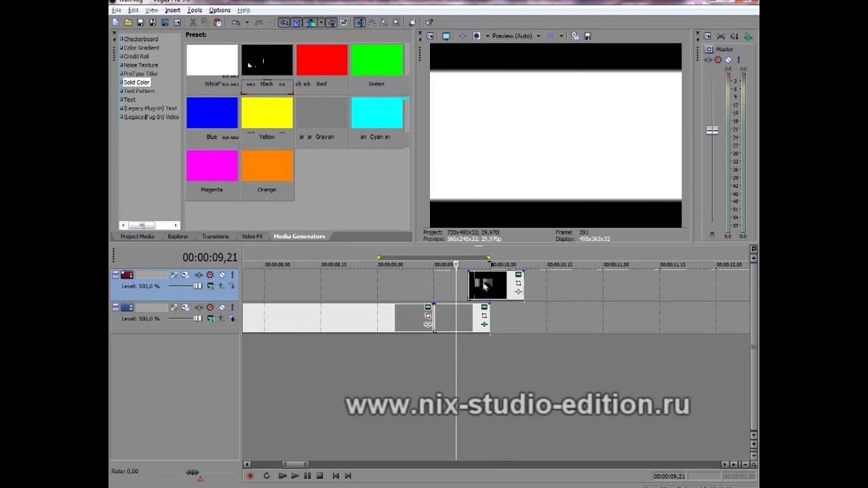This screenshot has height=488, width=868.
Task: Click the Yellow solid color preset
Action: click(x=267, y=113)
